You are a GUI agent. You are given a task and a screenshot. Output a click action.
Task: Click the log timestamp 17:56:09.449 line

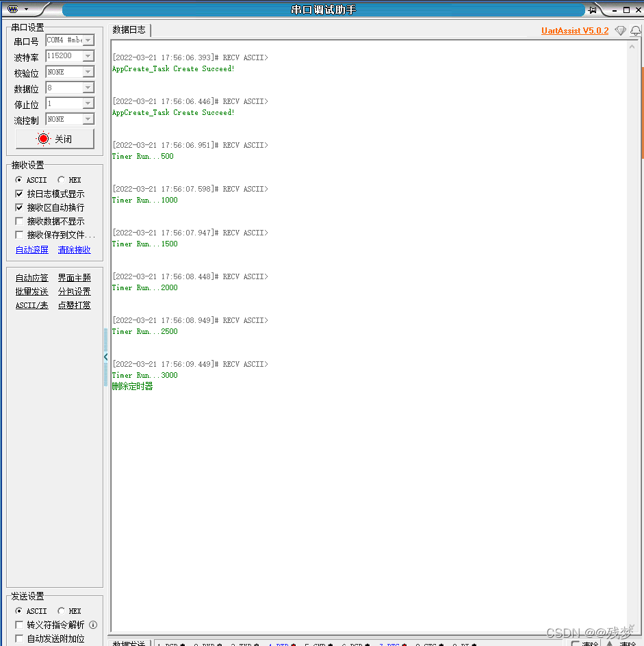coord(190,364)
